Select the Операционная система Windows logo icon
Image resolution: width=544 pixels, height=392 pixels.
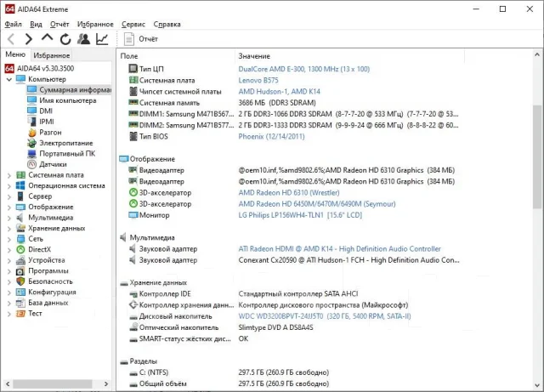pyautogui.click(x=20, y=185)
